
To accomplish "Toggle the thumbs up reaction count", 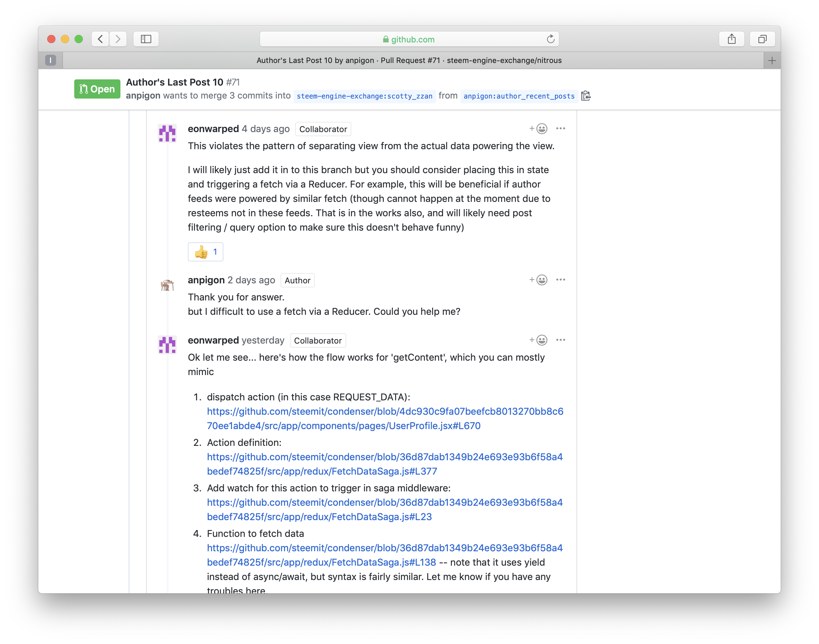I will (x=205, y=252).
